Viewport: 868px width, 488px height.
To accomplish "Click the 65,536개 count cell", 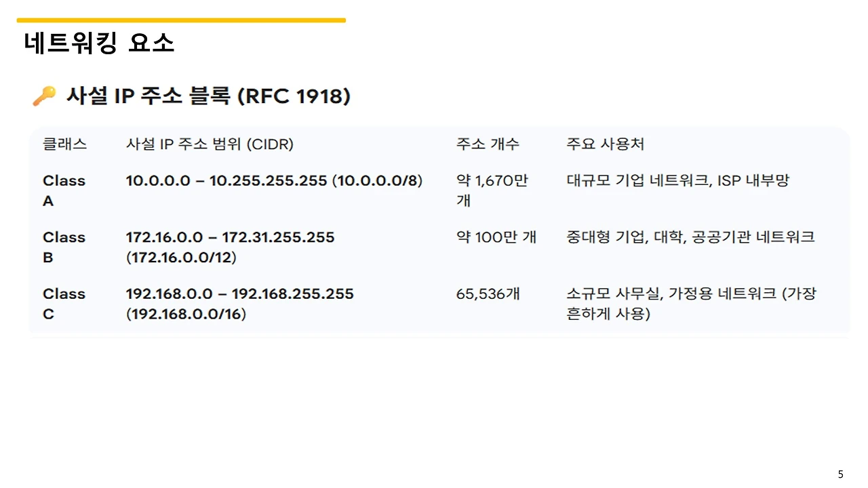I will click(x=488, y=294).
